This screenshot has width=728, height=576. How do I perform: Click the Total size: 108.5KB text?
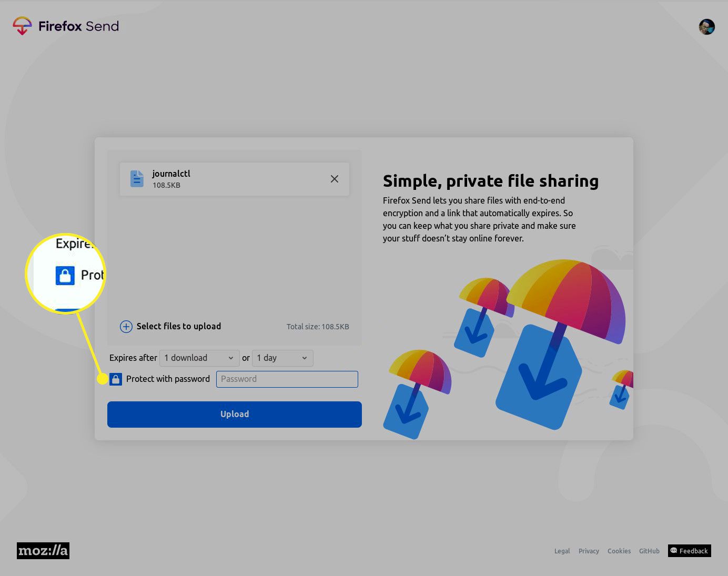pos(318,327)
